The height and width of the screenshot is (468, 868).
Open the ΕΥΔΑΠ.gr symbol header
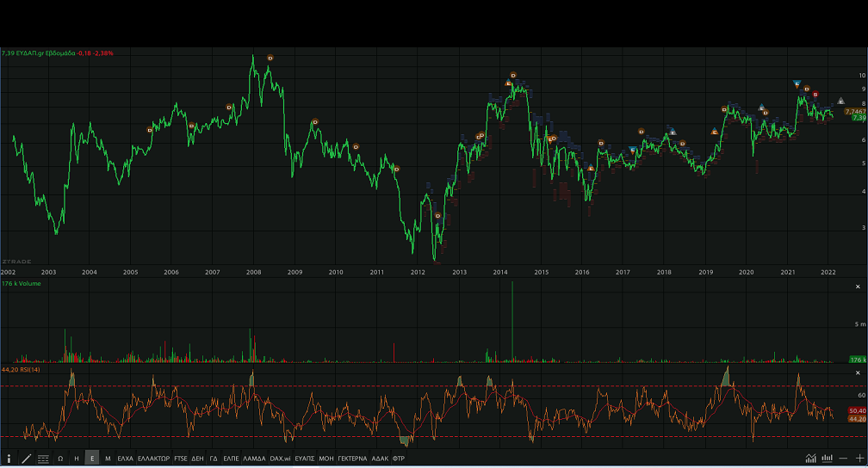pyautogui.click(x=39, y=53)
